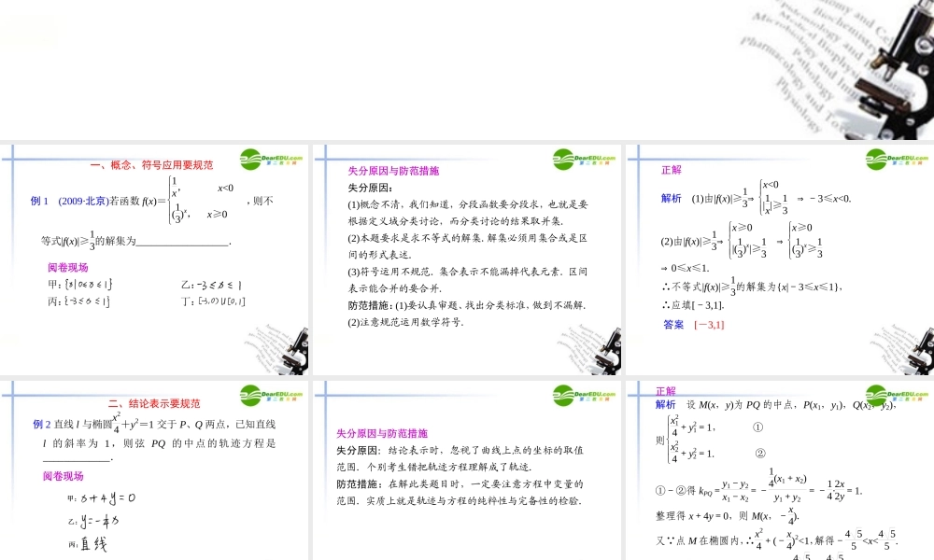Viewport: 934px width, 560px height.
Task: Select handwritten answer 丙: 直线
Action: [87, 544]
